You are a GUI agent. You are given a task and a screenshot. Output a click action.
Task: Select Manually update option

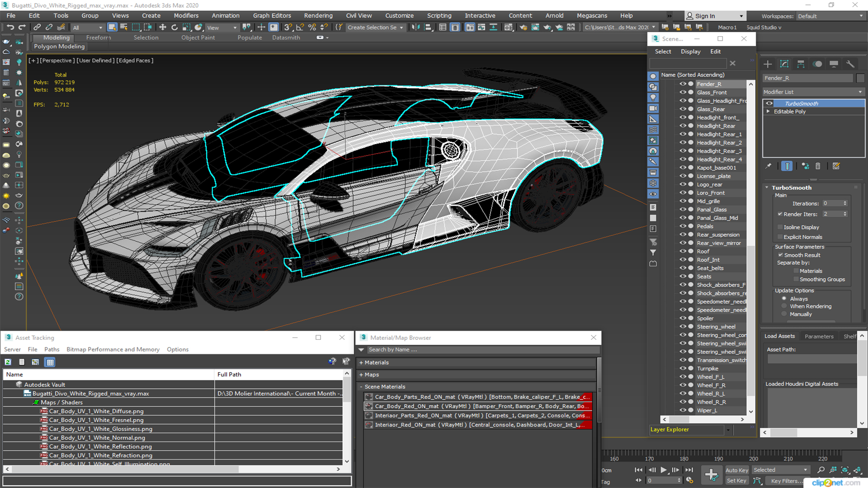(784, 314)
